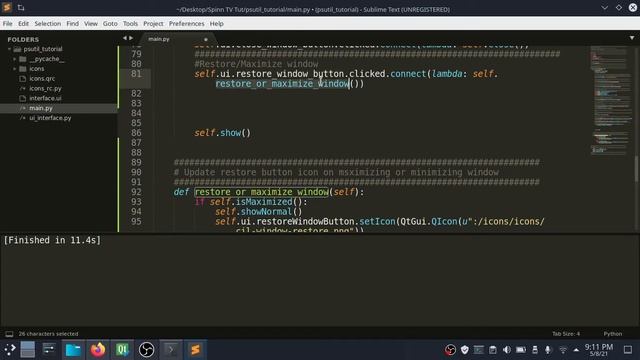Go to the next tab with the right arrow
The width and height of the screenshot is (640, 360).
click(x=131, y=38)
